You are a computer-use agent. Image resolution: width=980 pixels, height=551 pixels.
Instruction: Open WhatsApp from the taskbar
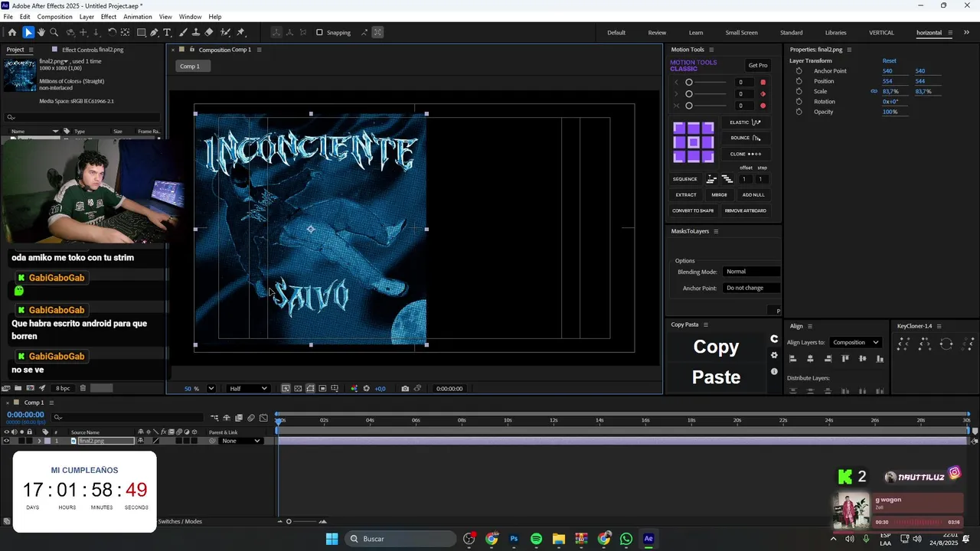coord(626,539)
